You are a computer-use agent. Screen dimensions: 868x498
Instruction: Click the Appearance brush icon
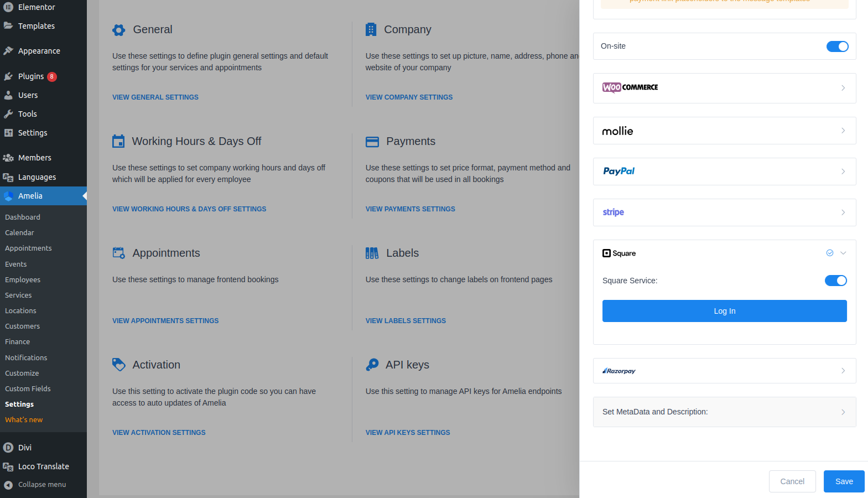[x=8, y=51]
